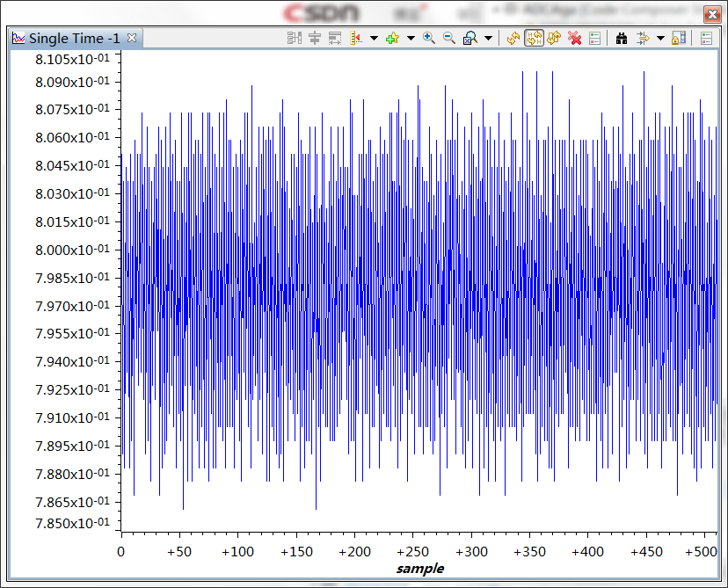The width and height of the screenshot is (728, 588).
Task: Open graph properties icon beside red X
Action: pos(595,38)
